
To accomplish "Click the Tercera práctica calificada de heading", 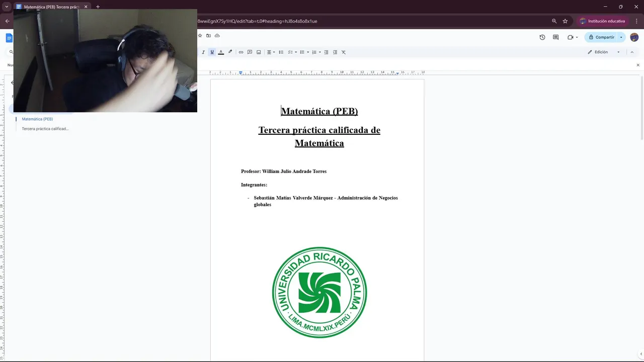I will (x=319, y=130).
